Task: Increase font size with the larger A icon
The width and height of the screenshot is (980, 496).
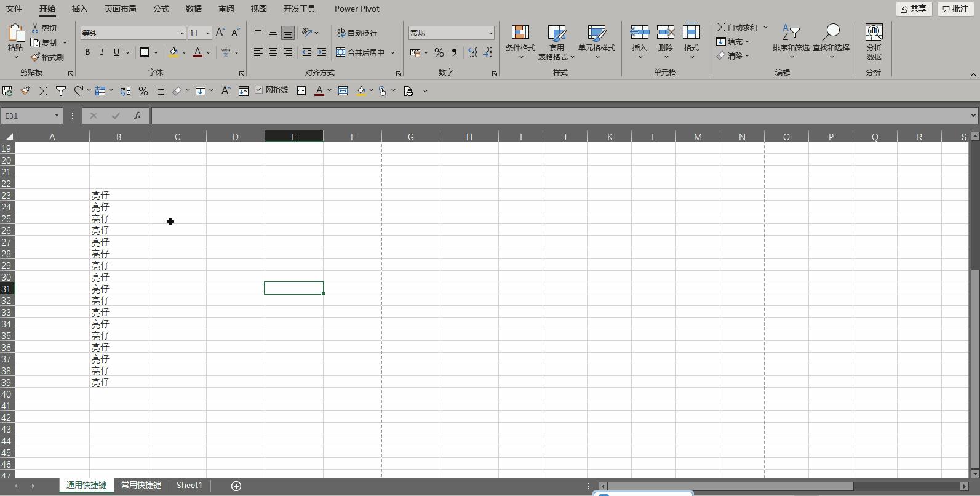Action: [x=220, y=33]
